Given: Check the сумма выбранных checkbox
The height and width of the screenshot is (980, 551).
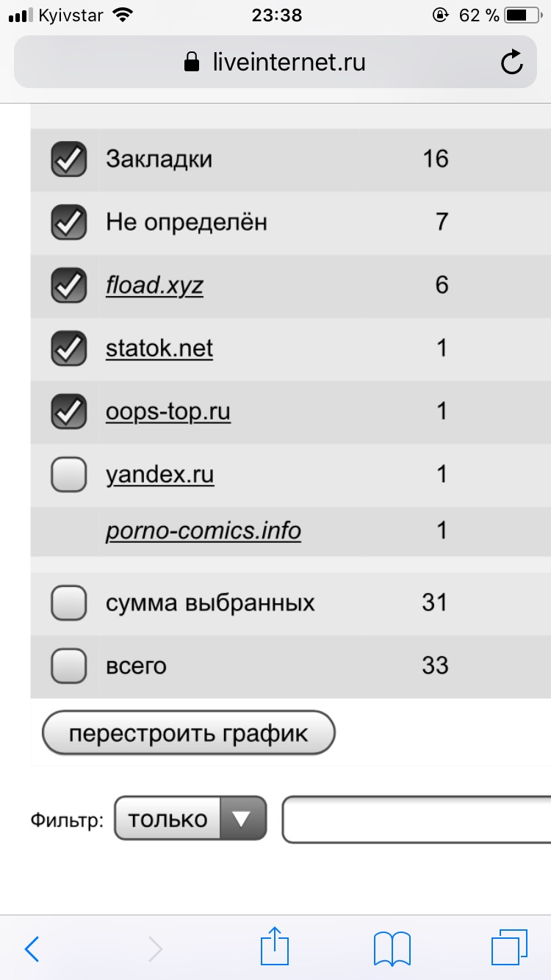Looking at the screenshot, I should [69, 603].
